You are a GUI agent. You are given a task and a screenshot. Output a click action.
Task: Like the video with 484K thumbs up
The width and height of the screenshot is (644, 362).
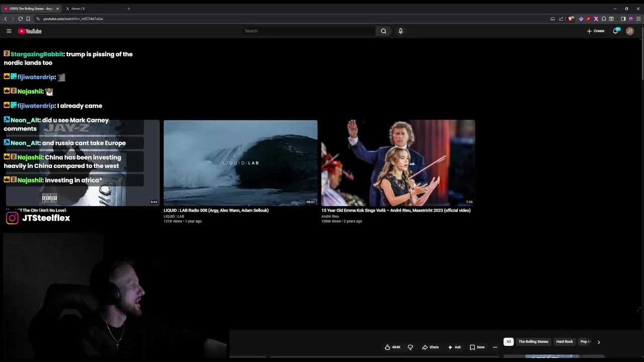[392, 347]
